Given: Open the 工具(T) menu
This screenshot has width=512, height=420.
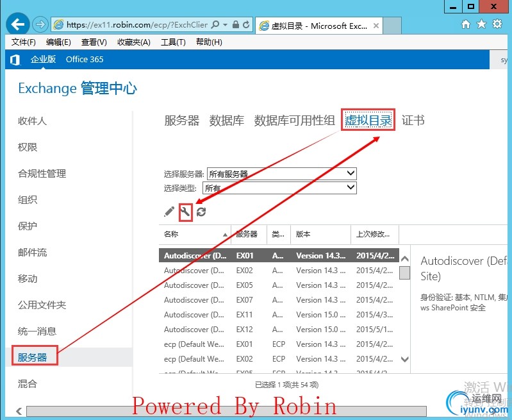Looking at the screenshot, I should (x=173, y=42).
